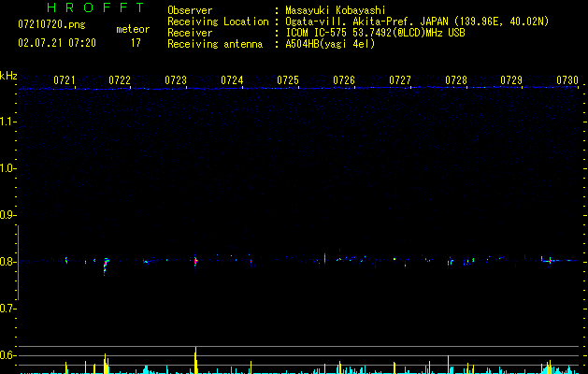Click the tallest yellow peak near 0723
The image size is (588, 374).
pos(195,360)
